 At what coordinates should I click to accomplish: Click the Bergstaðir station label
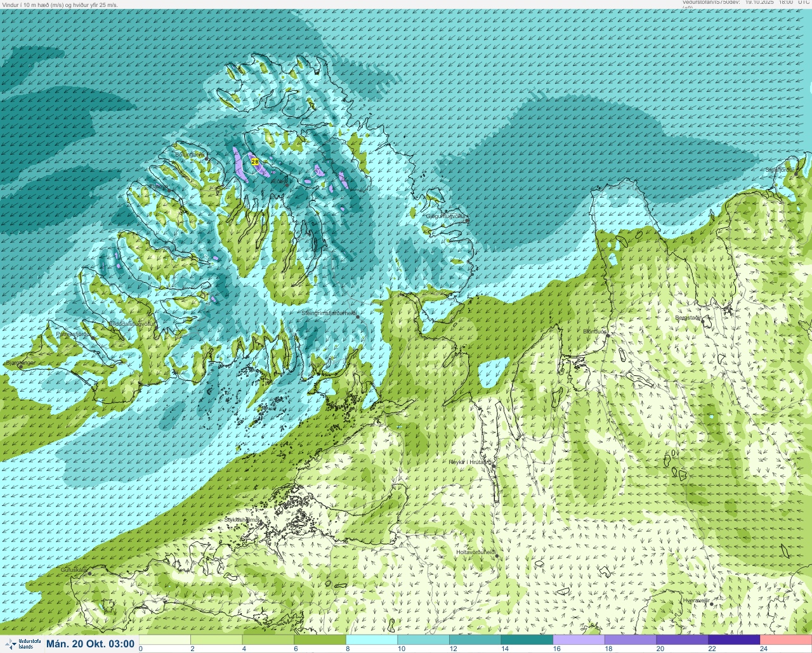(x=688, y=318)
